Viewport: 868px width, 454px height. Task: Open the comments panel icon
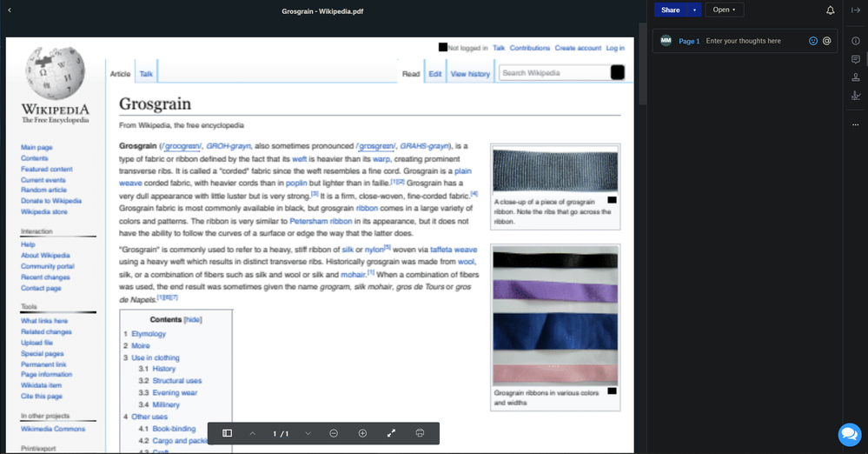pyautogui.click(x=856, y=59)
